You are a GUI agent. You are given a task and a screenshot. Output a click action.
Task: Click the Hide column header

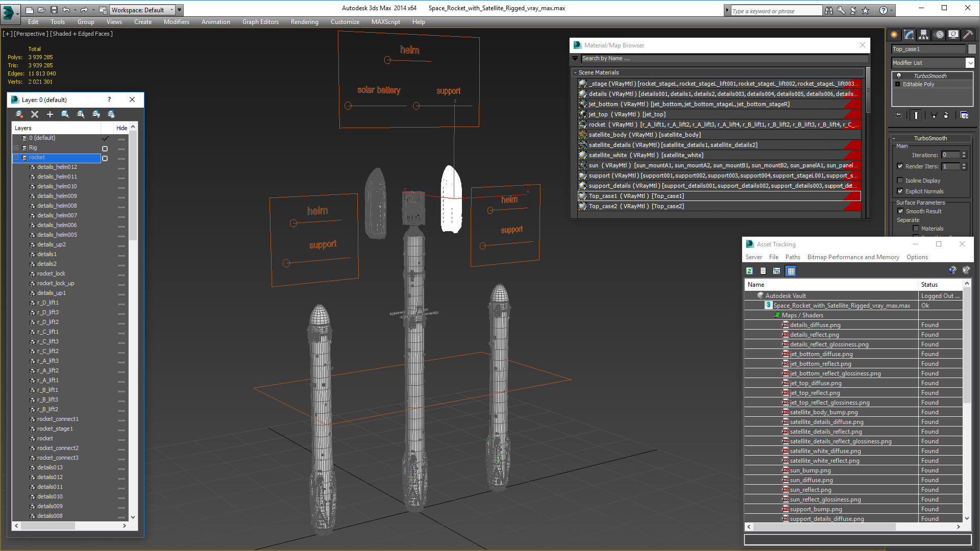pyautogui.click(x=121, y=128)
